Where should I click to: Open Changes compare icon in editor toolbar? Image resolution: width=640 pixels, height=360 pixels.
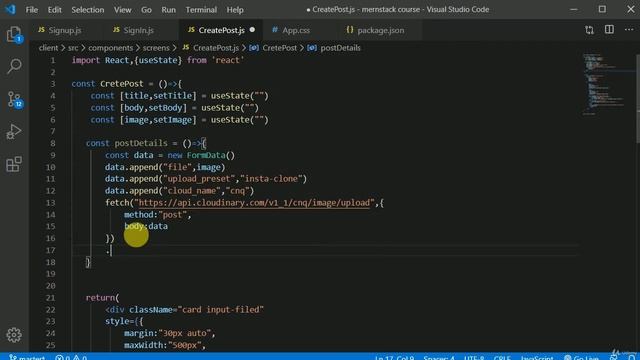[589, 30]
